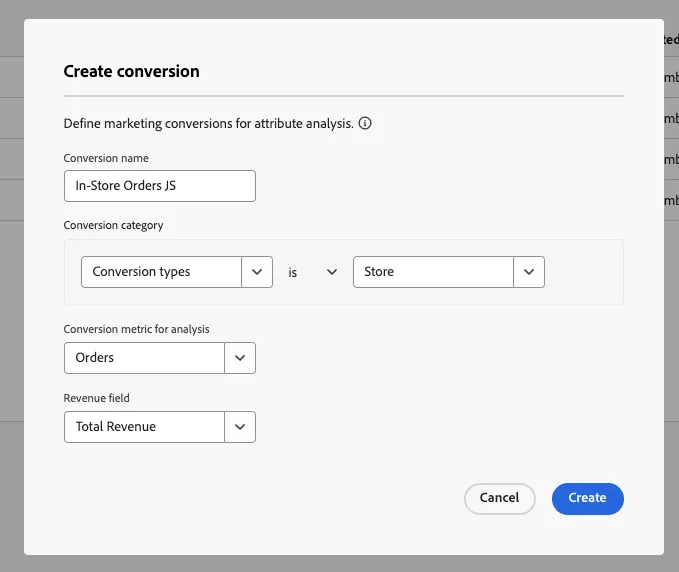
Task: Open the Conversion types dropdown arrow
Action: pos(257,272)
